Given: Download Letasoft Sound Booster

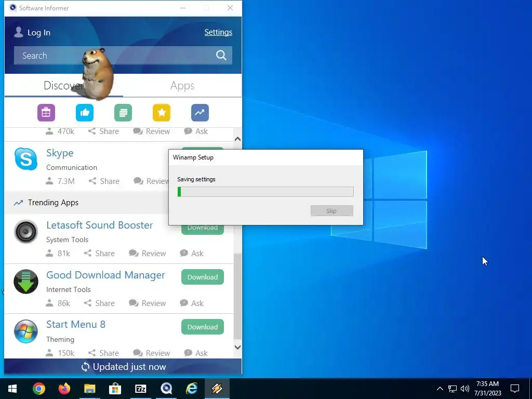Looking at the screenshot, I should [x=203, y=229].
